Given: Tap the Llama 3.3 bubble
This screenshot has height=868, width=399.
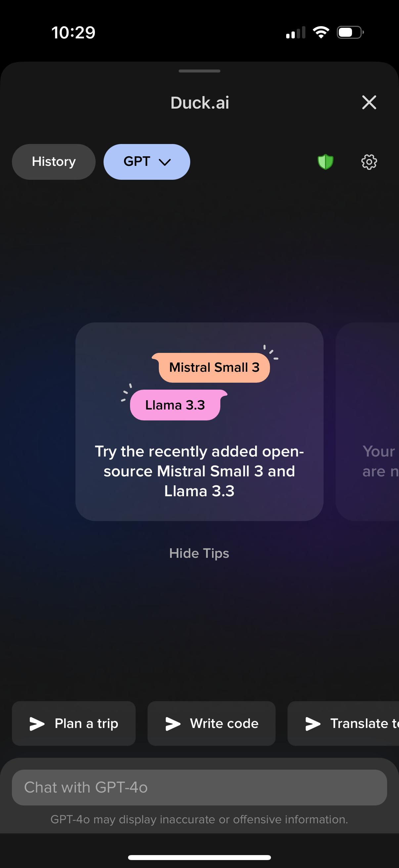Looking at the screenshot, I should pos(175,405).
